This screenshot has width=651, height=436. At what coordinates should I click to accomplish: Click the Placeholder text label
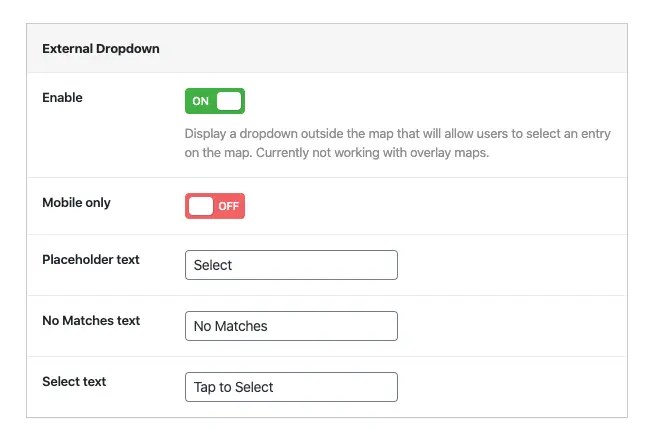coord(91,260)
